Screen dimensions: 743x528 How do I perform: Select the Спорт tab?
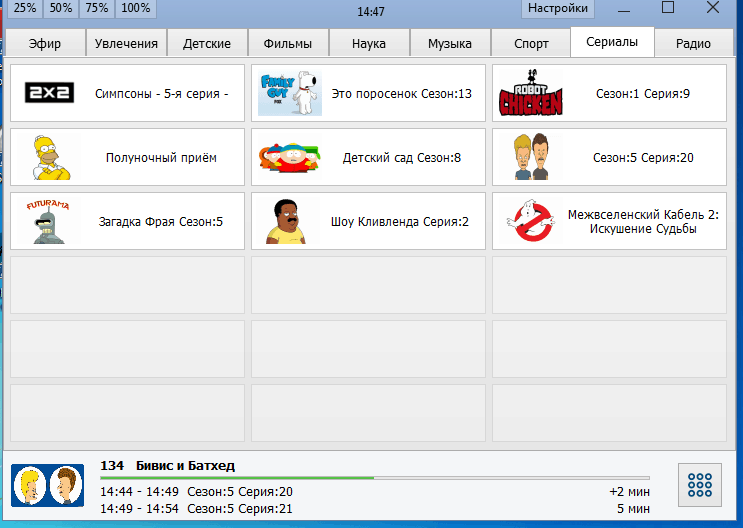point(531,44)
